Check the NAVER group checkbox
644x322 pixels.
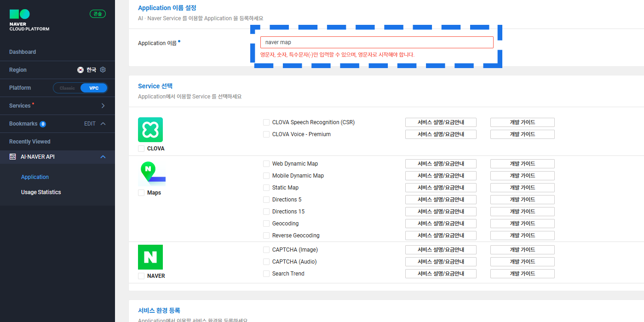141,276
